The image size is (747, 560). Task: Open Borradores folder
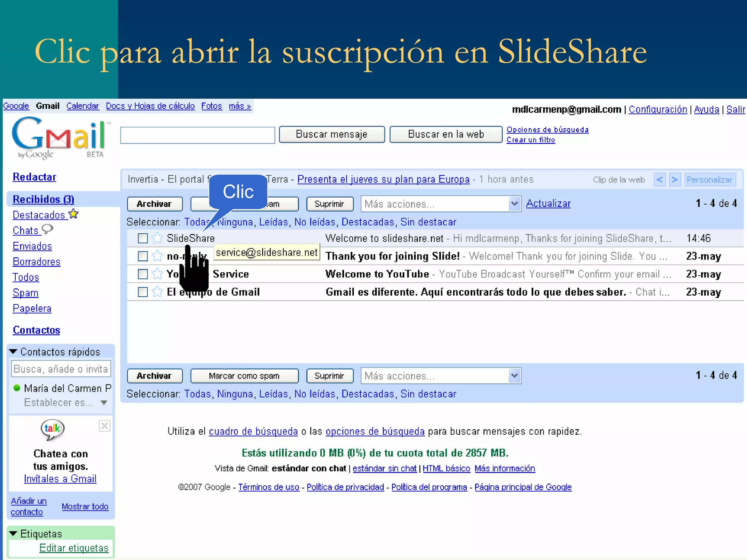point(36,262)
